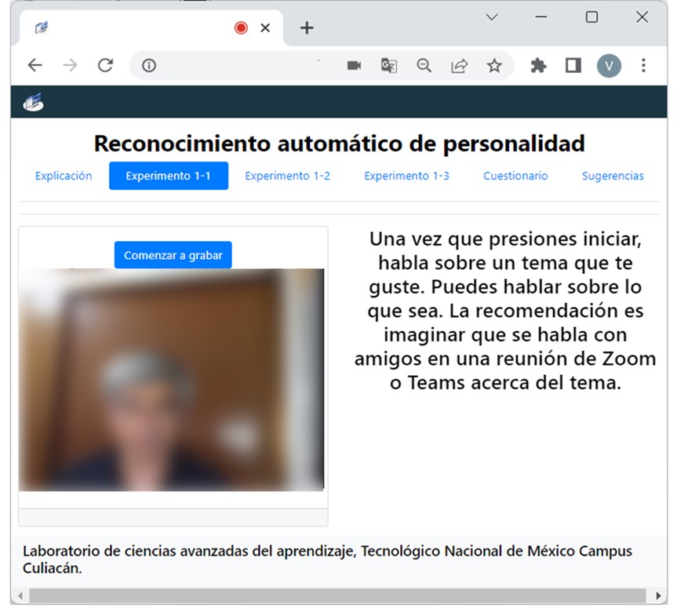Click the site logo in the dark header
The height and width of the screenshot is (616, 677).
33,102
